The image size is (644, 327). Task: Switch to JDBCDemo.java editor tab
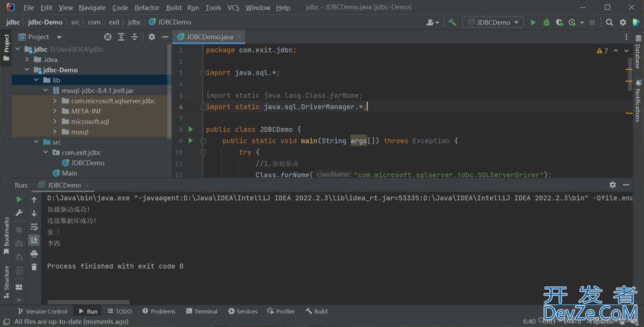coord(209,37)
